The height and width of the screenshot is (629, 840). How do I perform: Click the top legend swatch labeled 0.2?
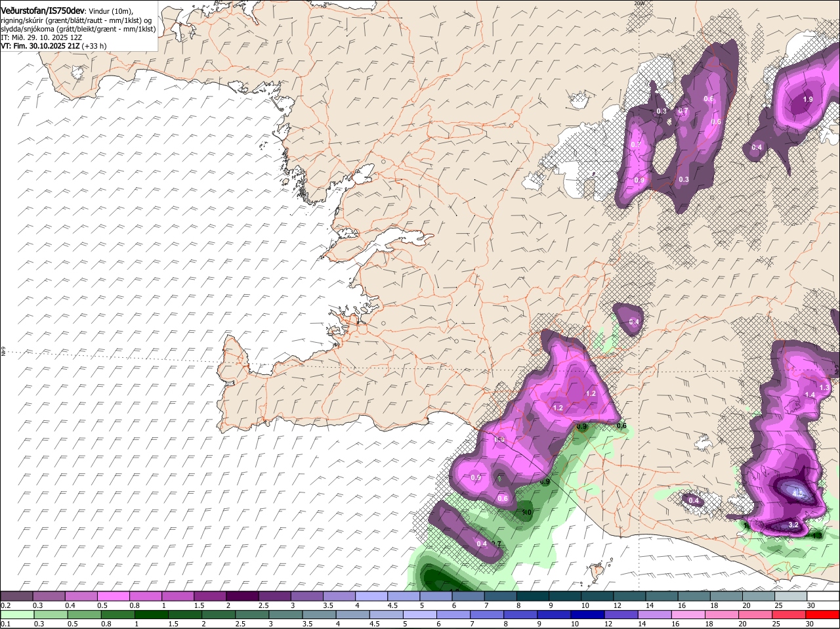pos(16,596)
